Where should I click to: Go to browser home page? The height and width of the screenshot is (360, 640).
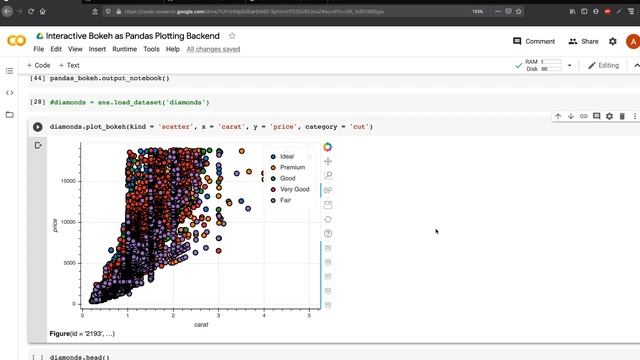(x=42, y=11)
